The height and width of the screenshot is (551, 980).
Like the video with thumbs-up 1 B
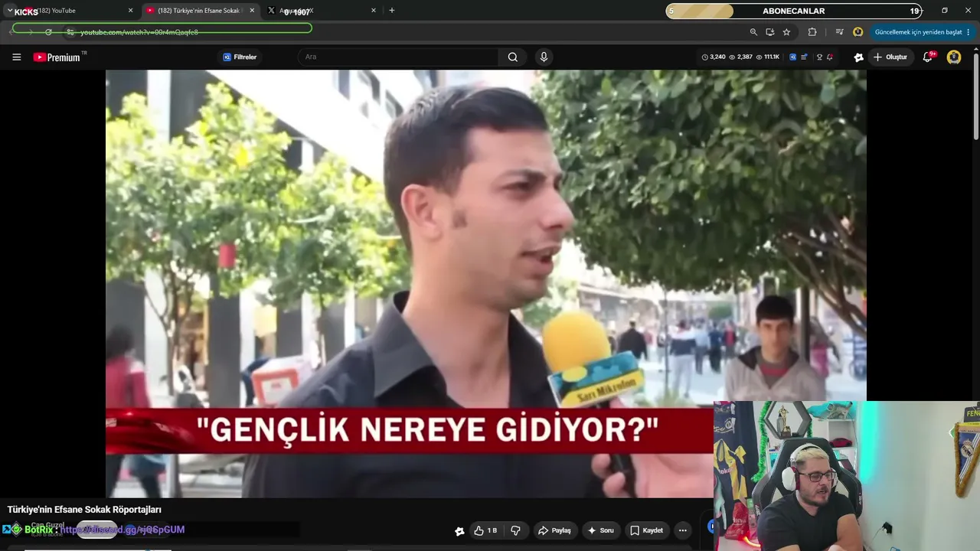pos(485,530)
